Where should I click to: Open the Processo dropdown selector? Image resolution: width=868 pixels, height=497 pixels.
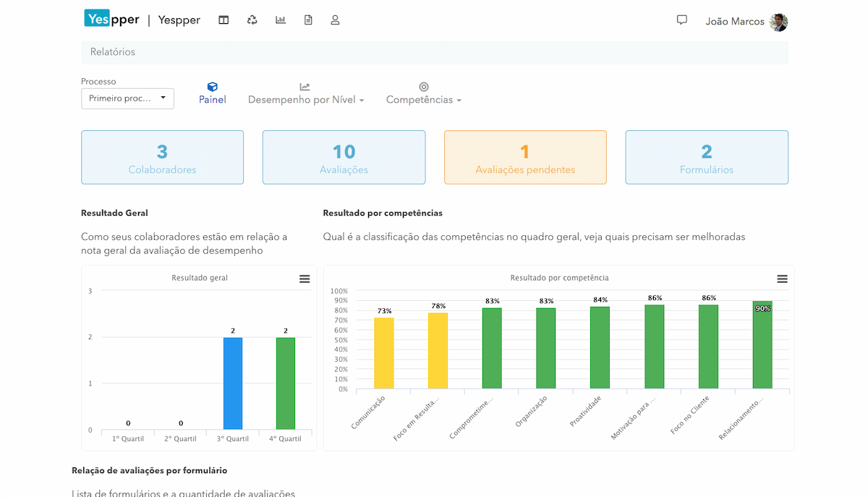point(127,98)
